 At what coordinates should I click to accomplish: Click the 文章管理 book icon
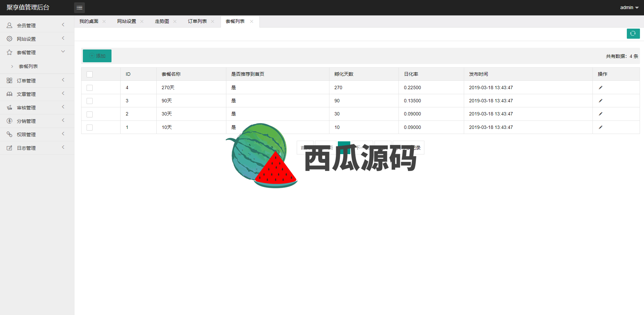(x=9, y=94)
